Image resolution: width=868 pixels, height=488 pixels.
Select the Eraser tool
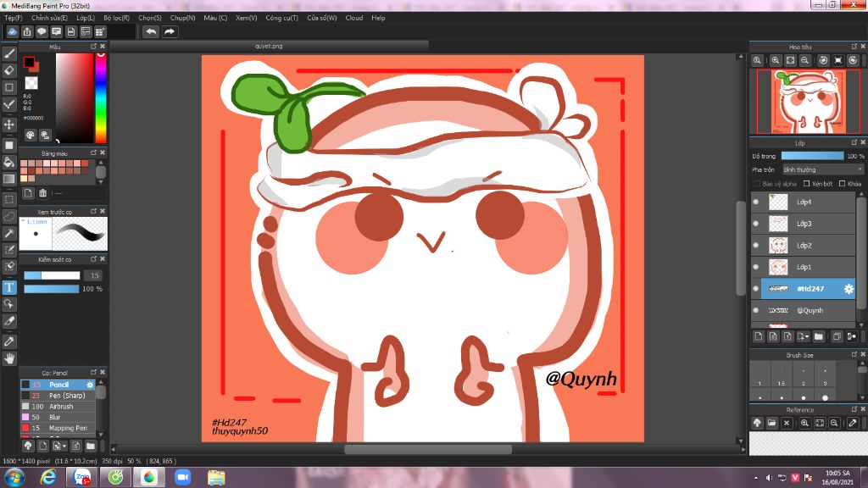coord(9,70)
